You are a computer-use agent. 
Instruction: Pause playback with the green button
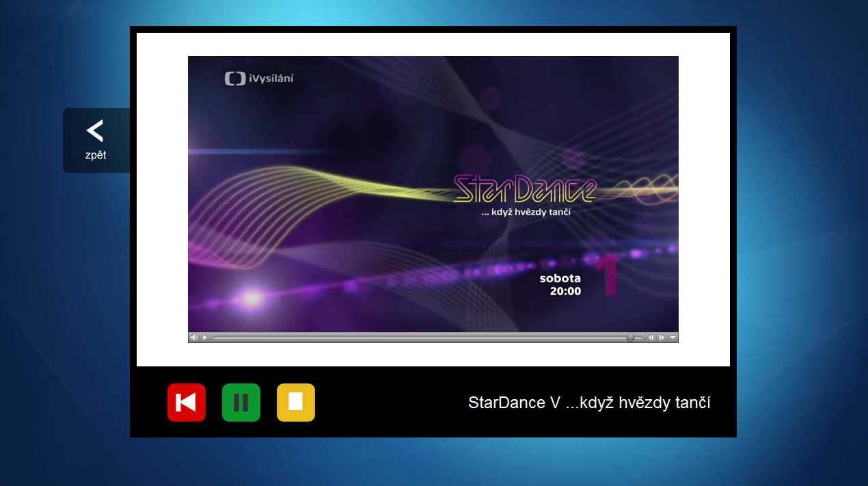pyautogui.click(x=241, y=403)
